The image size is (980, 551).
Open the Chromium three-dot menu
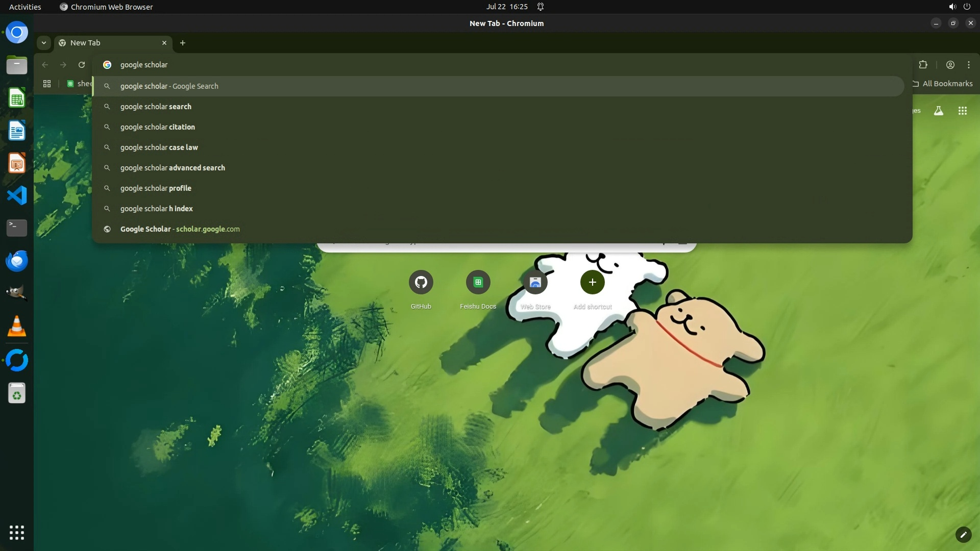(x=968, y=65)
